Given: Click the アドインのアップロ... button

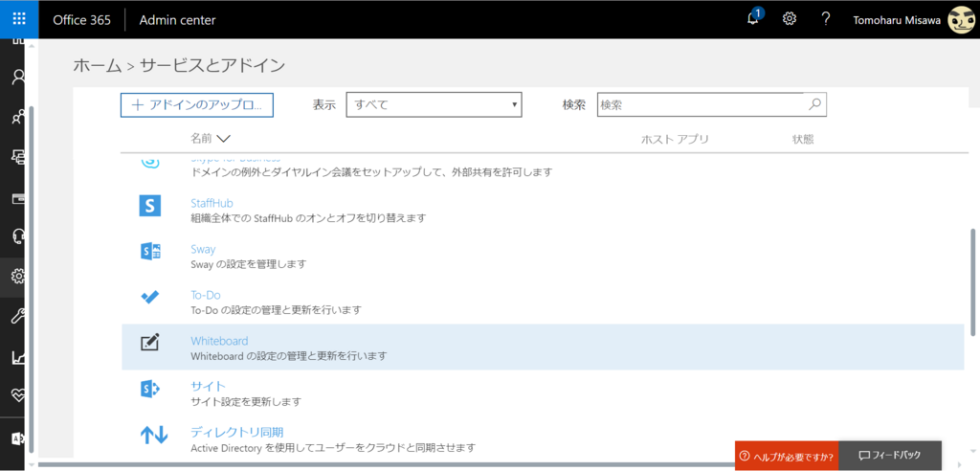Looking at the screenshot, I should pos(197,105).
